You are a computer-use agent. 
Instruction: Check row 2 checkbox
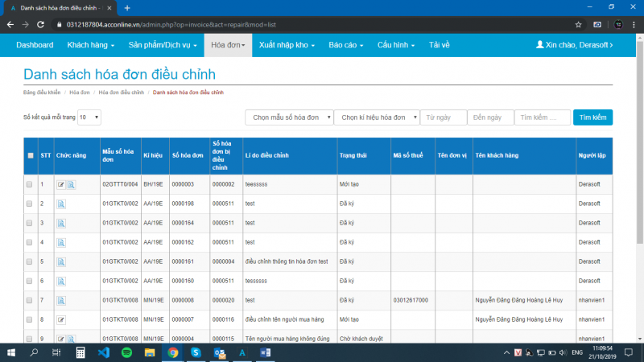click(29, 204)
